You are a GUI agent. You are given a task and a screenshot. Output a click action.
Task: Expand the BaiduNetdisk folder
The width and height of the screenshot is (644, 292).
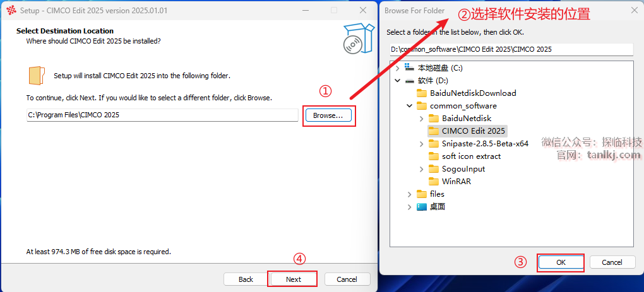(x=421, y=118)
